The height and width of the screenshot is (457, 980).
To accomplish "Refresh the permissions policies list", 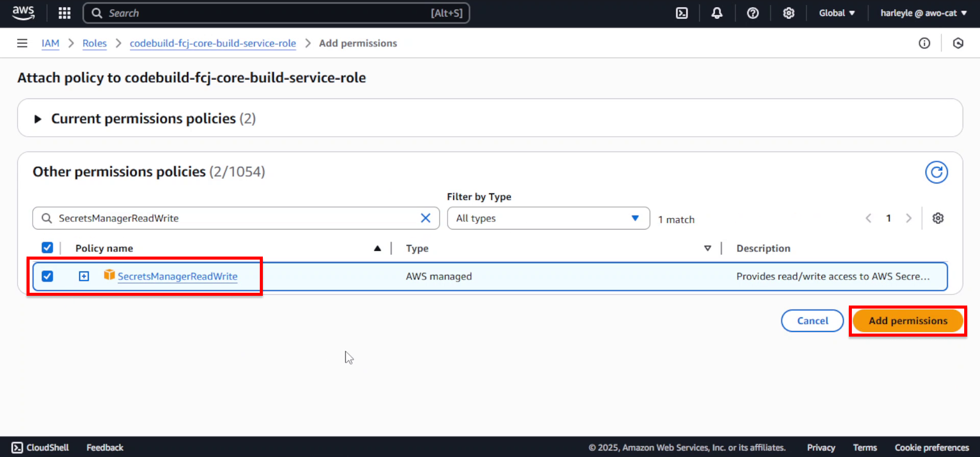I will (937, 172).
